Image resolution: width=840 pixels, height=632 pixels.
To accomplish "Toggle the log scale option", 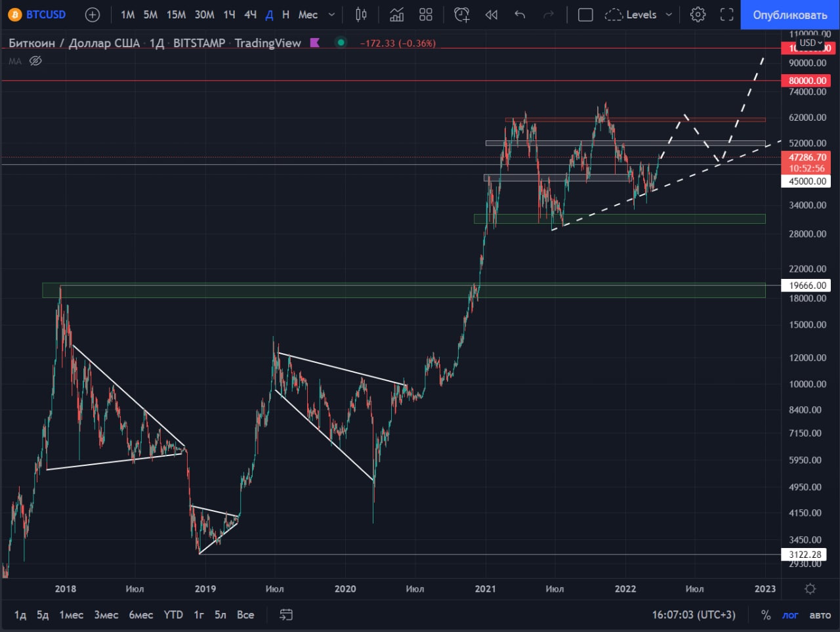I will [790, 615].
